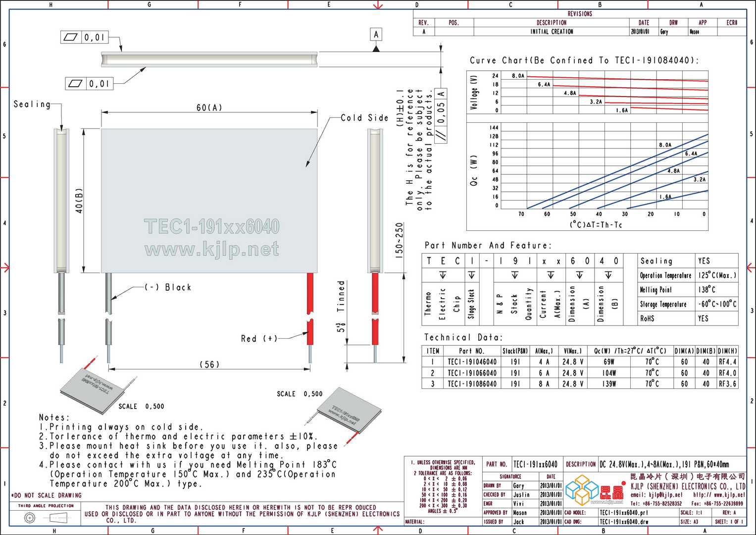This screenshot has height=535, width=756.
Task: Click the lower flatness 0,01 tolerance frame
Action: pyautogui.click(x=89, y=84)
